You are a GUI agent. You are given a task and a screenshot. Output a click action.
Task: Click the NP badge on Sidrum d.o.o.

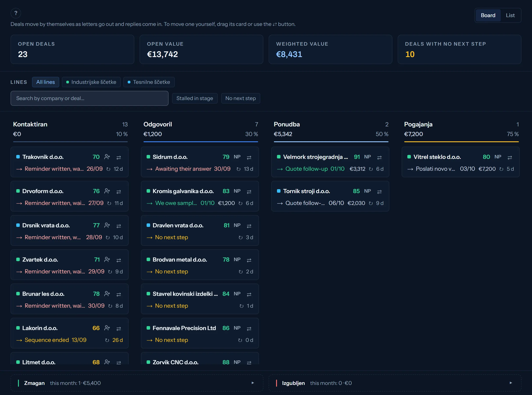coord(237,157)
